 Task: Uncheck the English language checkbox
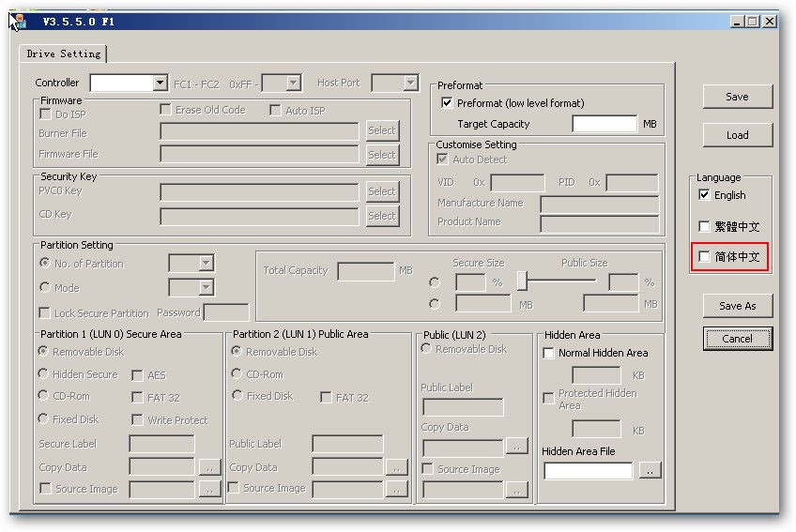click(x=704, y=195)
